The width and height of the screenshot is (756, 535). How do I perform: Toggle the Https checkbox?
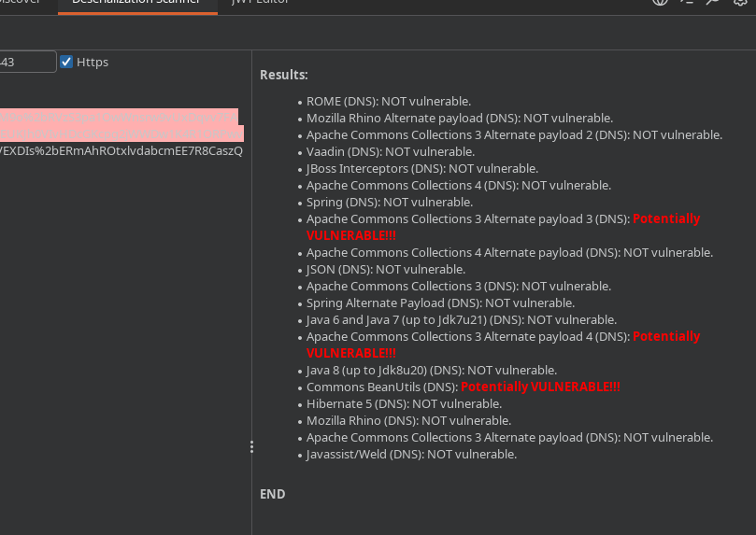(x=66, y=62)
